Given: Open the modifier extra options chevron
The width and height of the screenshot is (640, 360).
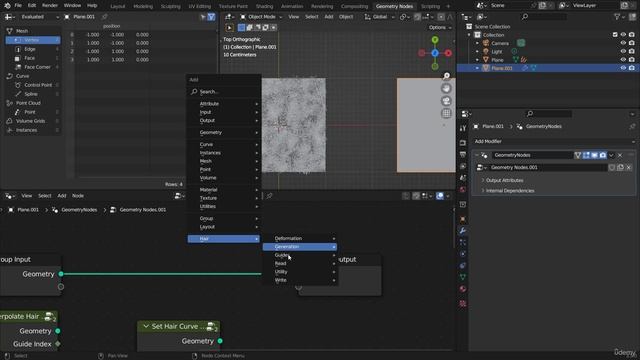Looking at the screenshot, I should click(x=611, y=155).
